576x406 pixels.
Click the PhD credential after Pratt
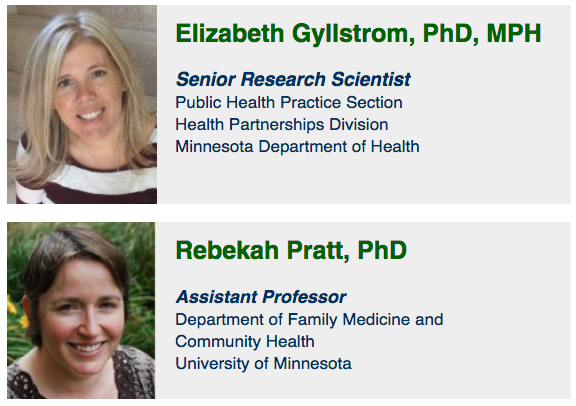coord(382,250)
